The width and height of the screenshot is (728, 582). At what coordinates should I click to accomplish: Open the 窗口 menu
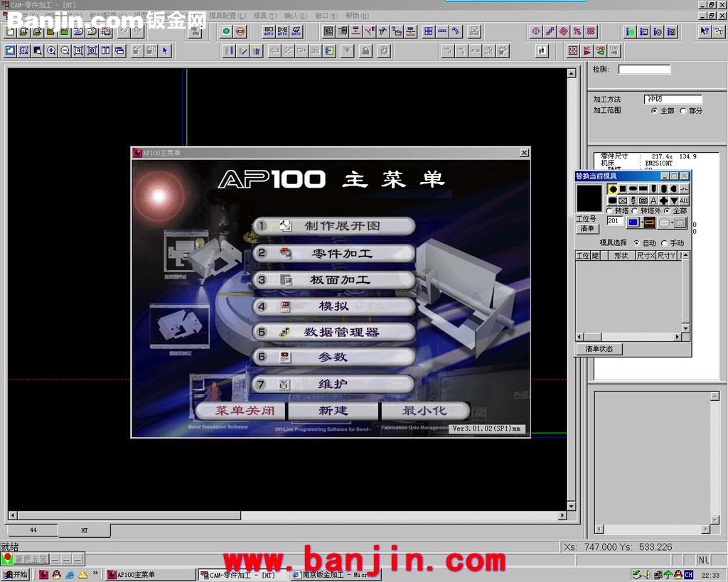point(326,16)
